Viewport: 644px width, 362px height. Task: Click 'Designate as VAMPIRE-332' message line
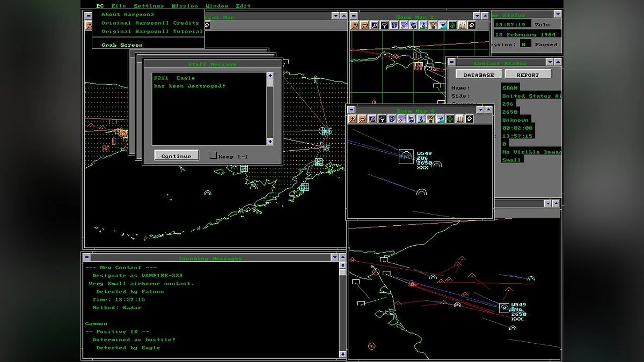click(x=137, y=276)
